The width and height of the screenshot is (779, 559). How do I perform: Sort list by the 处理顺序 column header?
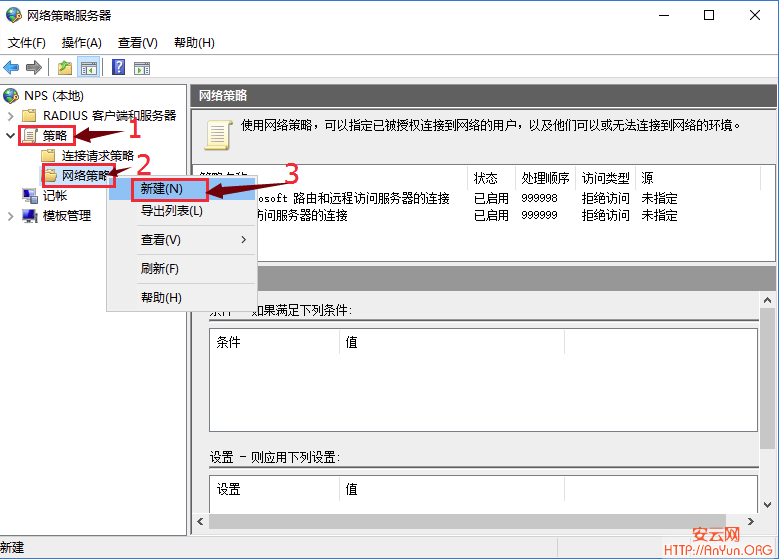pos(545,178)
